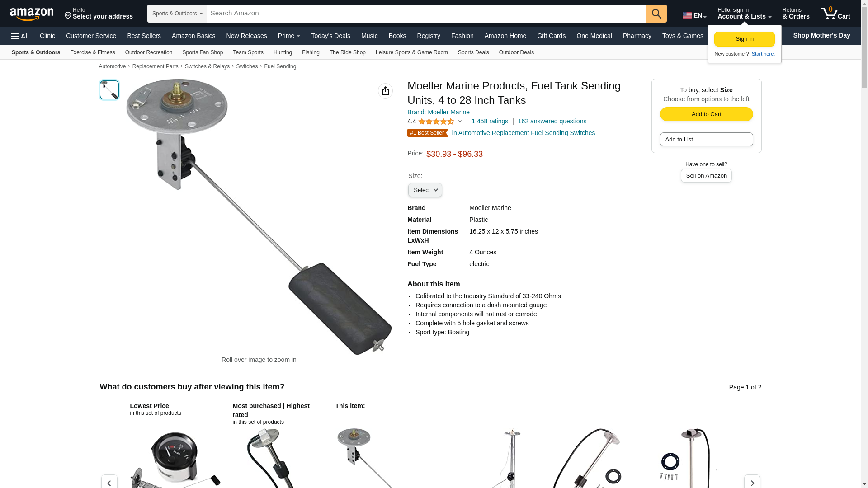Open the Fishing subcategory tab

click(311, 52)
